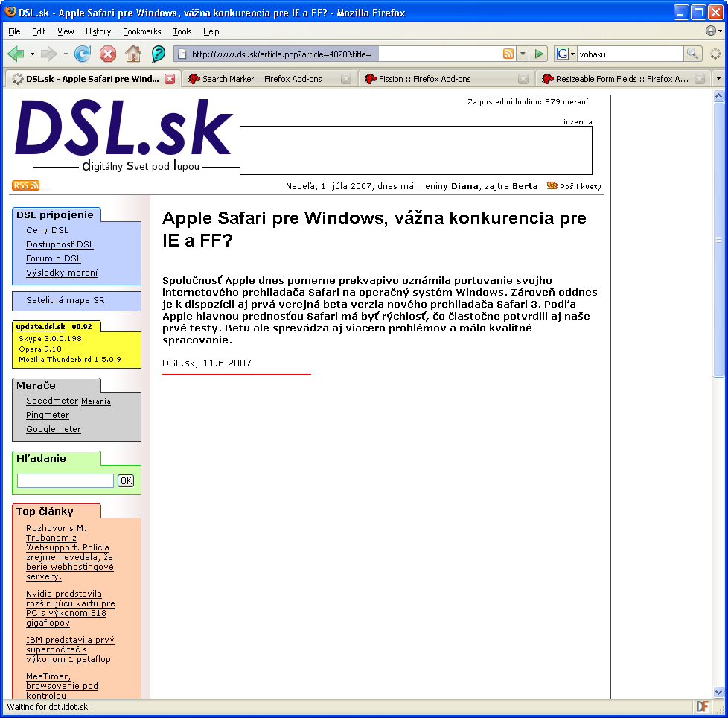Open the Help menu
This screenshot has height=718, width=728.
pyautogui.click(x=211, y=31)
